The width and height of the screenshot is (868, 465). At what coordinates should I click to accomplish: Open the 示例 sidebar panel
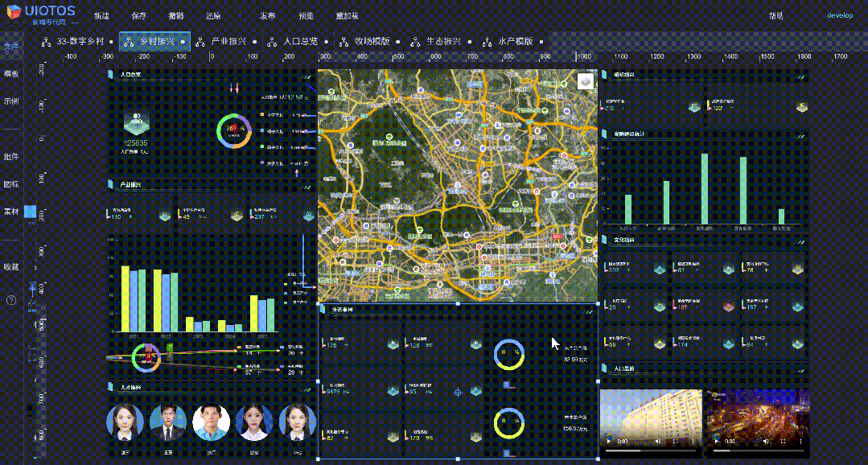click(11, 101)
